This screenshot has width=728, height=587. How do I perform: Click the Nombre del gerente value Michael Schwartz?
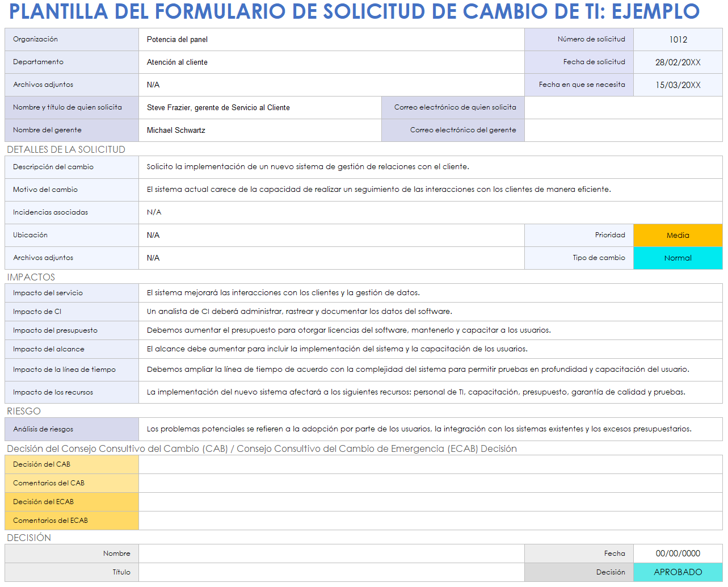260,131
